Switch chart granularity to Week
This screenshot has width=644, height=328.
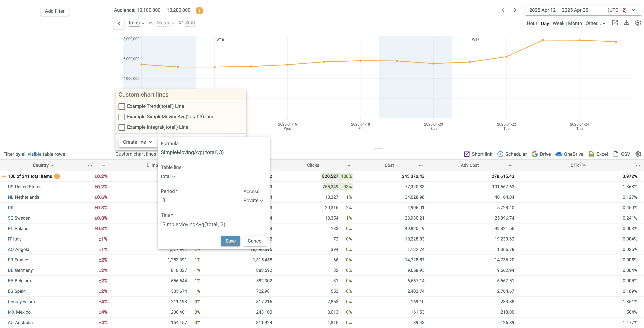[558, 24]
